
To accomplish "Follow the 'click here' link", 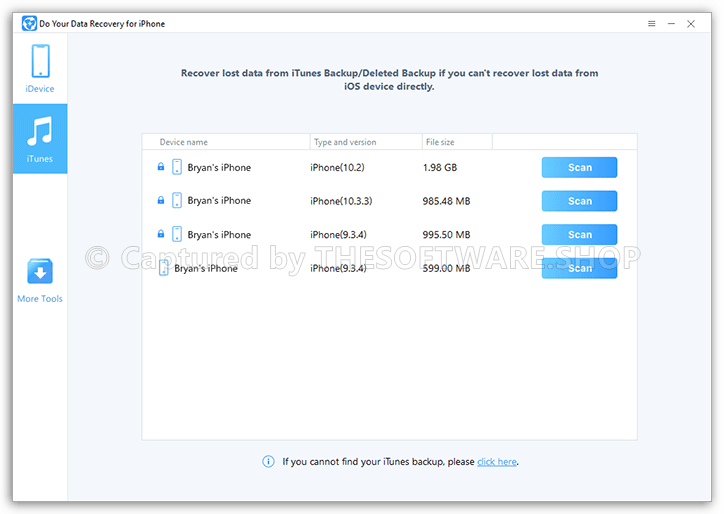I will click(497, 462).
